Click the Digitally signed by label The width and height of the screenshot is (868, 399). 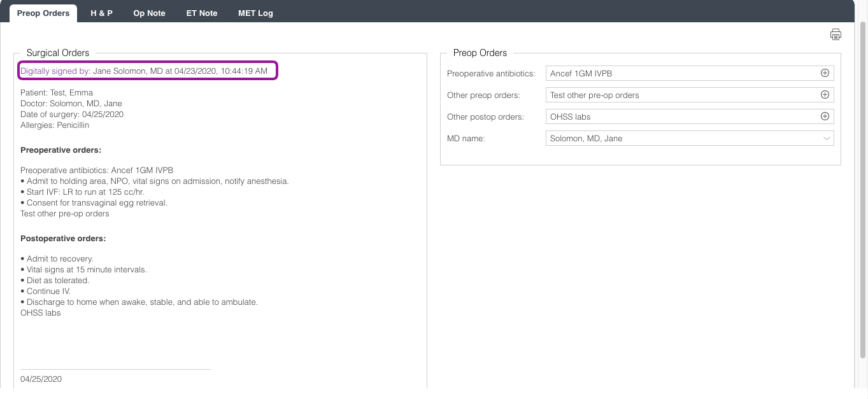tap(55, 71)
